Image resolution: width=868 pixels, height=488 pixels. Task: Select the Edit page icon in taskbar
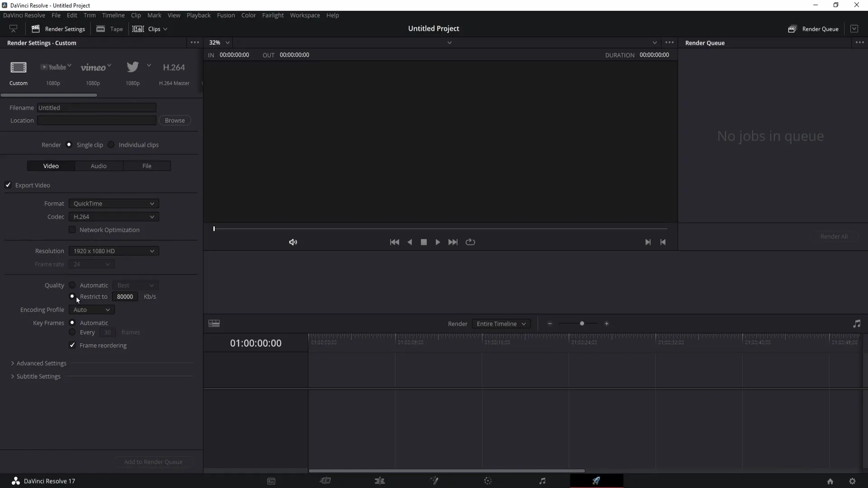point(379,481)
